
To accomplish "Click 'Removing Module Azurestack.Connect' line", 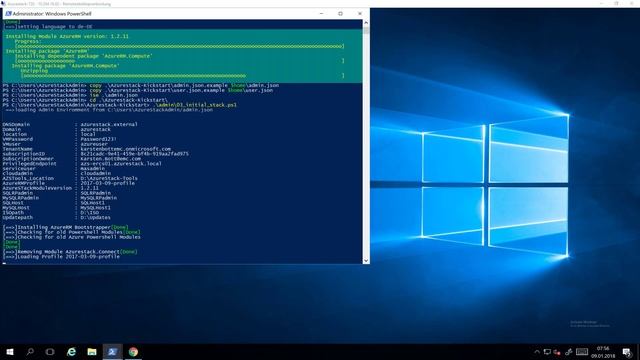I will click(70, 252).
